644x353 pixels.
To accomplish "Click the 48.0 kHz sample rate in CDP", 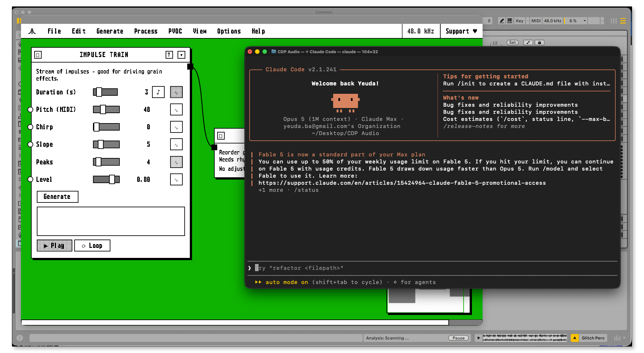I will [x=421, y=31].
